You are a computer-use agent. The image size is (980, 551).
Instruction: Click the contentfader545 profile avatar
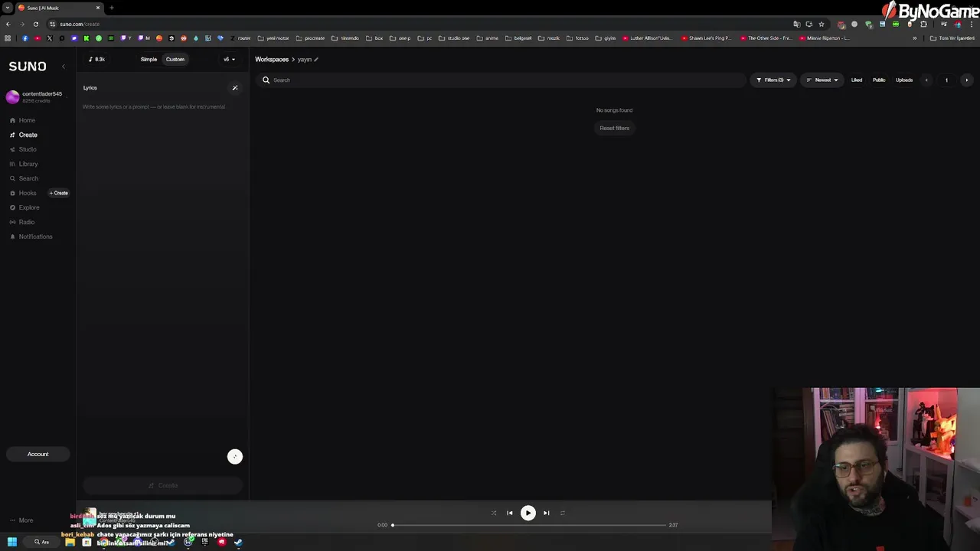(x=12, y=96)
